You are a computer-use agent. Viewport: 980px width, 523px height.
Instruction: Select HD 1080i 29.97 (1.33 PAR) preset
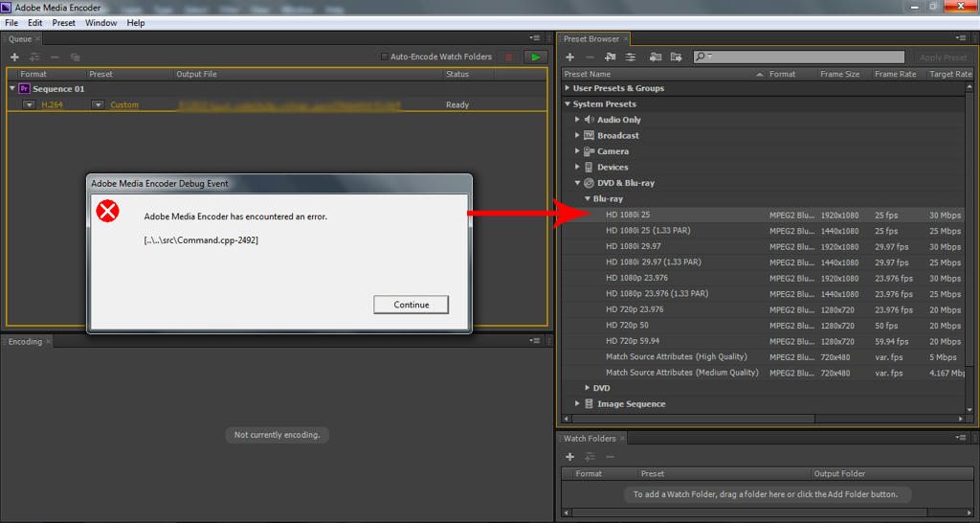point(763,262)
